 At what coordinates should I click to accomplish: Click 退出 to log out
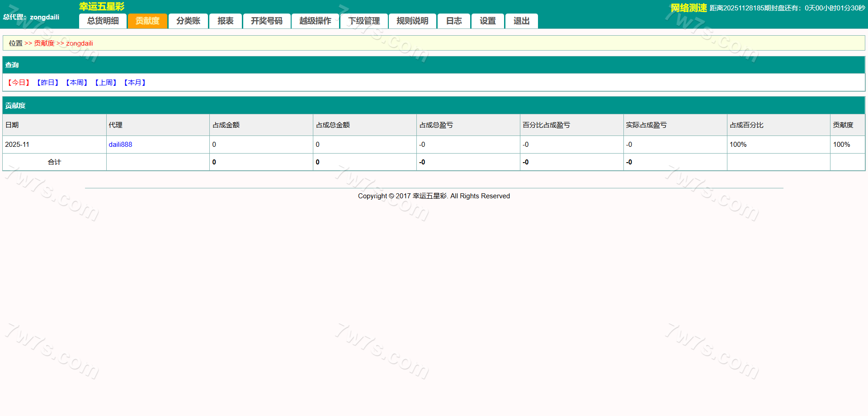coord(521,21)
